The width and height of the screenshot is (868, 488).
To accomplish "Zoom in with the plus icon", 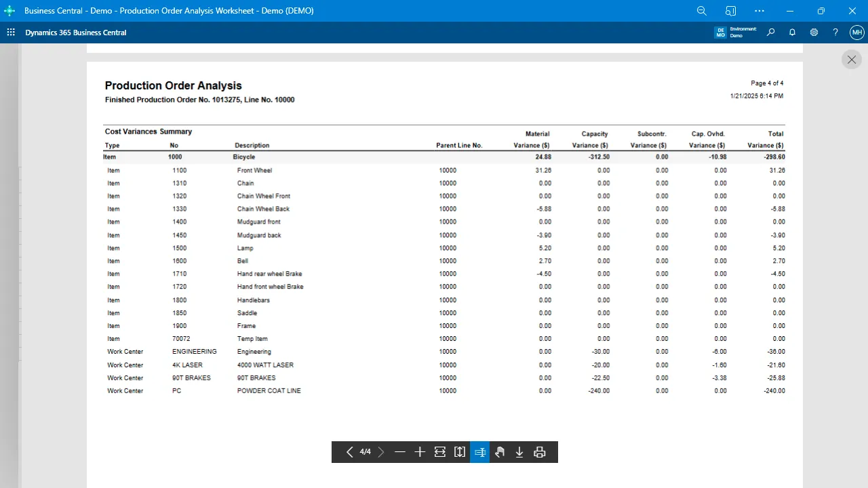I will click(x=420, y=452).
